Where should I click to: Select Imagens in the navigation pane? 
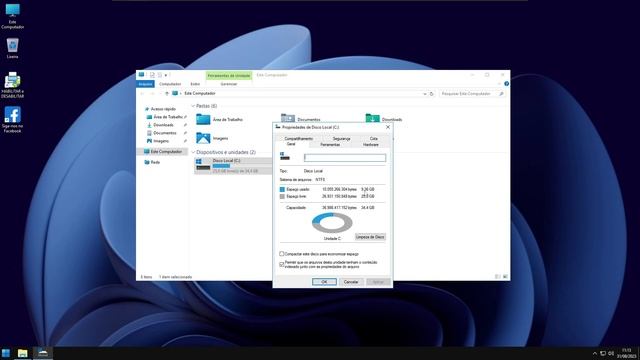[x=161, y=141]
